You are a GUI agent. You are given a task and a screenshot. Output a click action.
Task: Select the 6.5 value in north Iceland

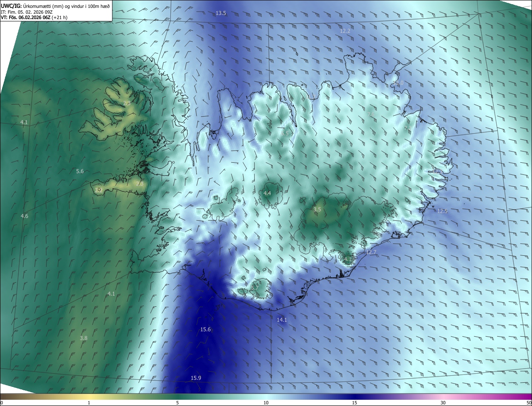[284, 134]
